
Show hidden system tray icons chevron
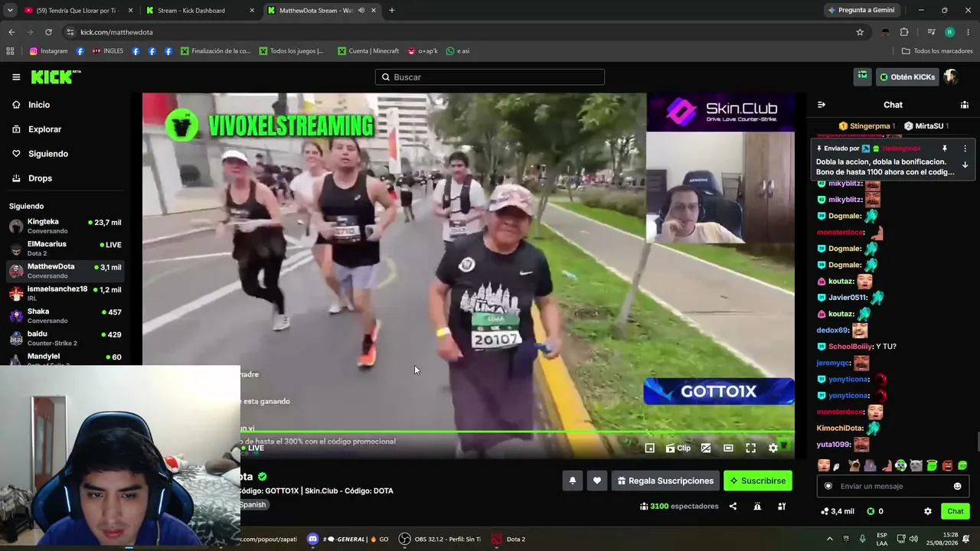tap(829, 539)
